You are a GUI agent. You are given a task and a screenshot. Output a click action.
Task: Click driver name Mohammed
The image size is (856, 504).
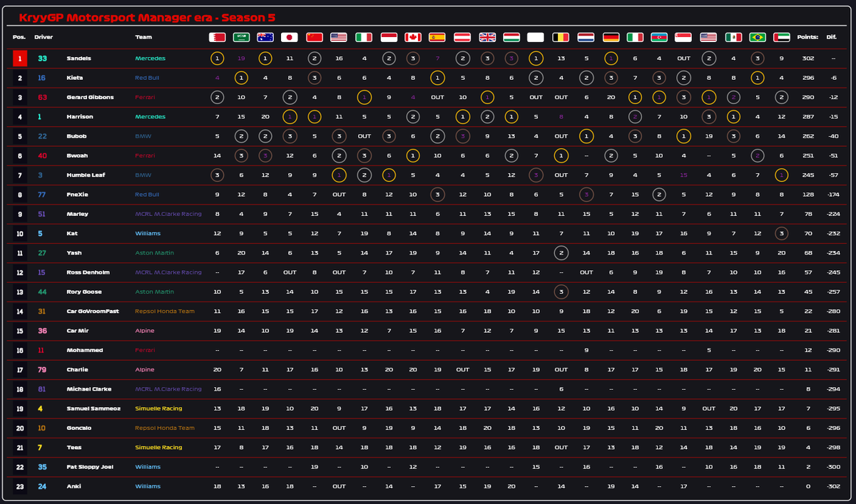click(x=85, y=350)
